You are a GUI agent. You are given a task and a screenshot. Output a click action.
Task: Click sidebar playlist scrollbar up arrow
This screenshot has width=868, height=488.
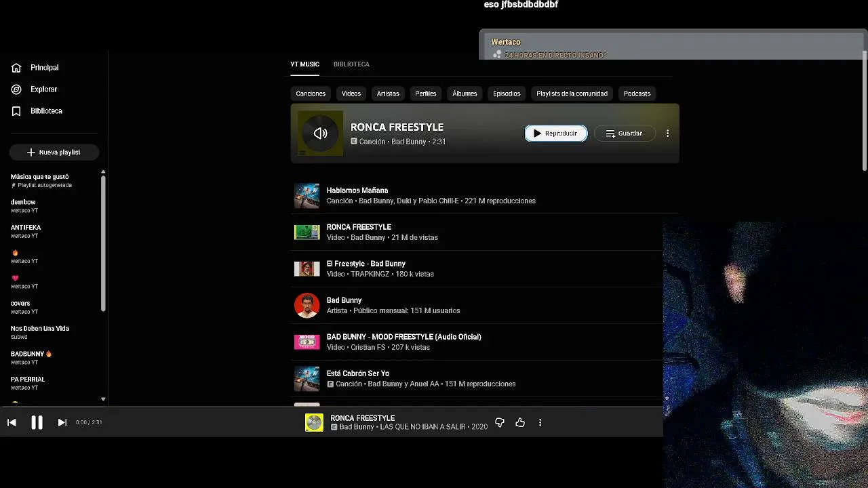point(103,171)
